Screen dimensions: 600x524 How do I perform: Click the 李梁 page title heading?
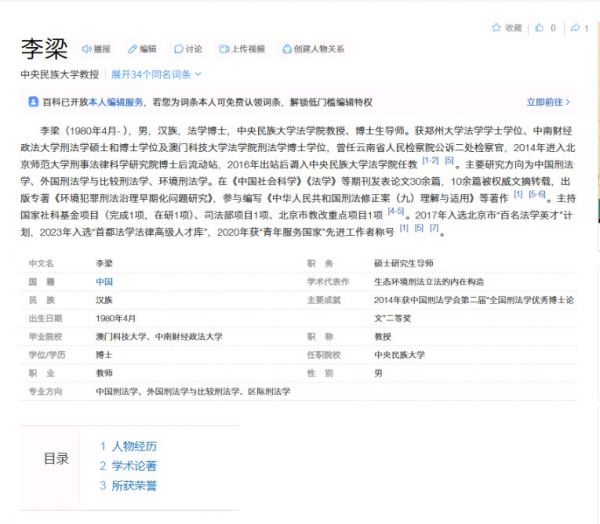[44, 48]
